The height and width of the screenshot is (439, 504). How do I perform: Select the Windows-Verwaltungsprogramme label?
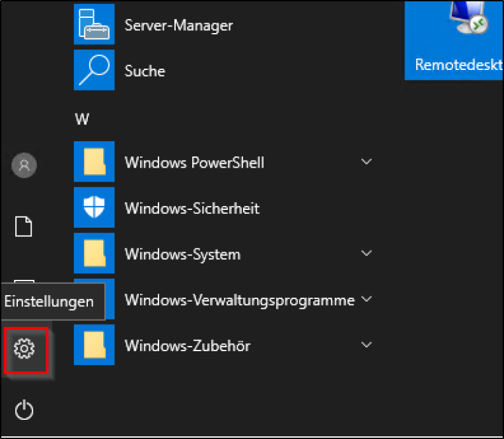point(240,300)
